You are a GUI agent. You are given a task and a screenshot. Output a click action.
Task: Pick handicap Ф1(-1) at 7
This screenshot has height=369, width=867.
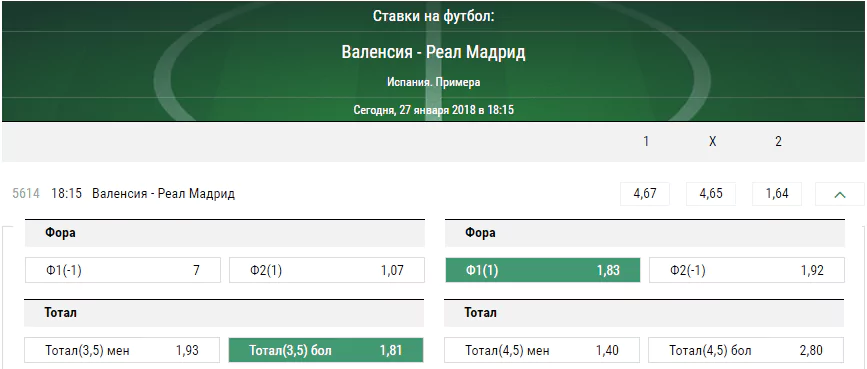pos(123,270)
